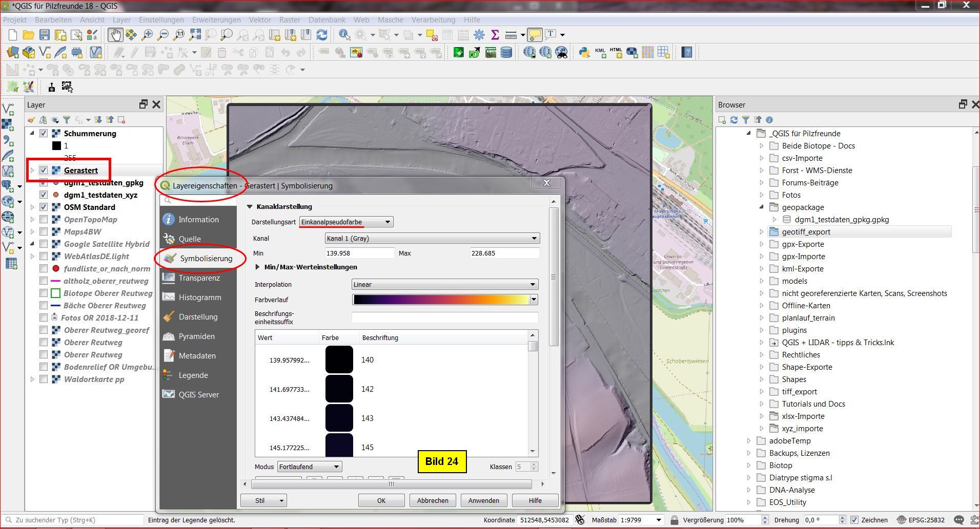
Task: Open the Python console icon
Action: pyautogui.click(x=584, y=52)
